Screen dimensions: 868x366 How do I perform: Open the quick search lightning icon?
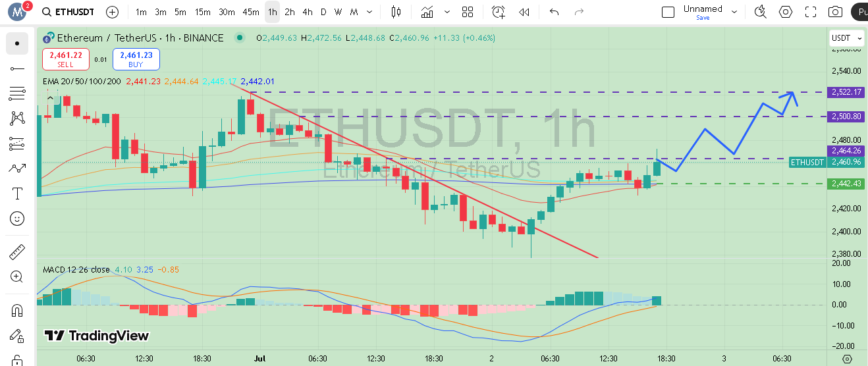click(761, 12)
